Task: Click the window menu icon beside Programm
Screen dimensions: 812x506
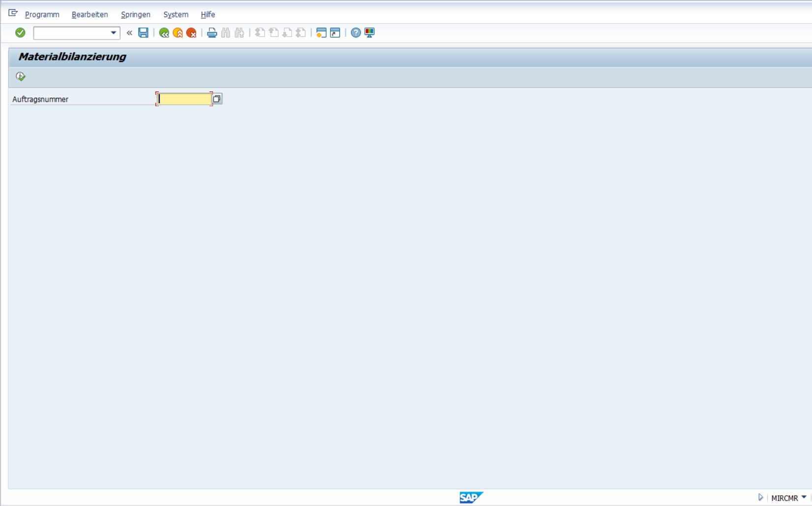Action: [x=13, y=13]
